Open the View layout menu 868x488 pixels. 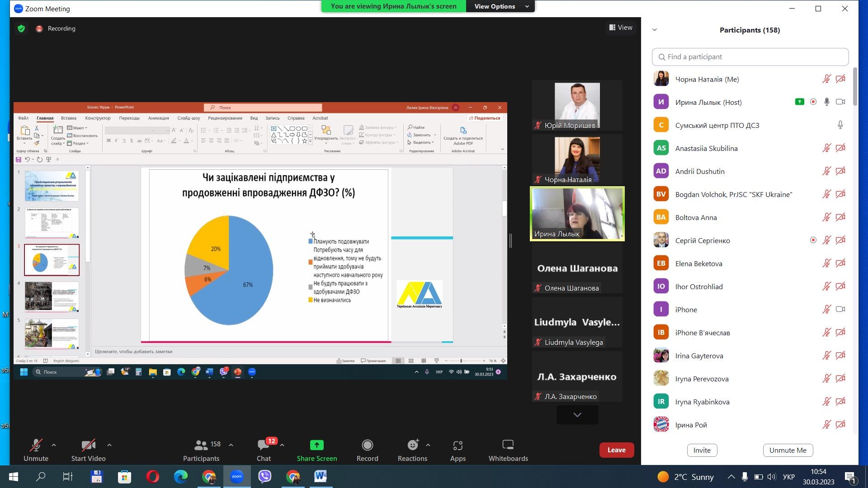[x=621, y=28]
